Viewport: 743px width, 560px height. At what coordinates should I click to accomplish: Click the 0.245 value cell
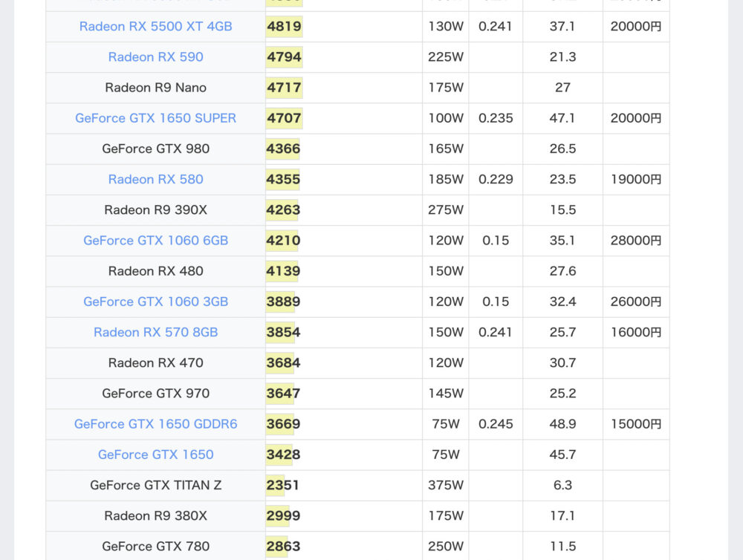496,424
